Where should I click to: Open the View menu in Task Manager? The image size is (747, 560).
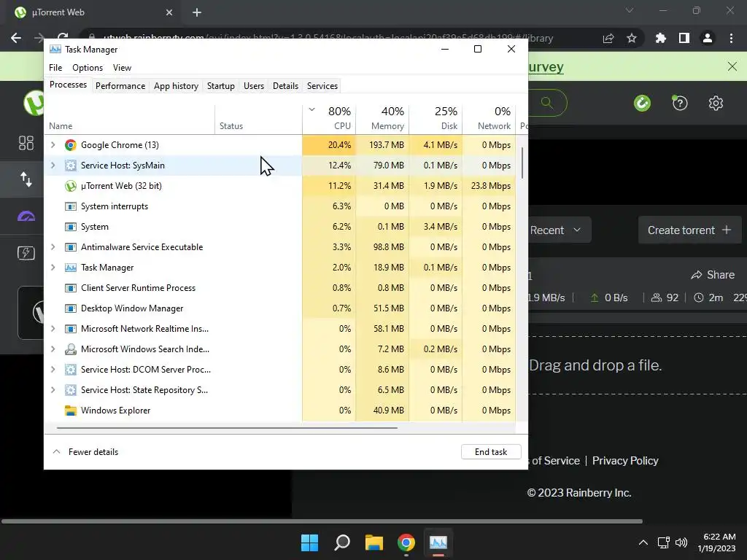[x=122, y=68]
